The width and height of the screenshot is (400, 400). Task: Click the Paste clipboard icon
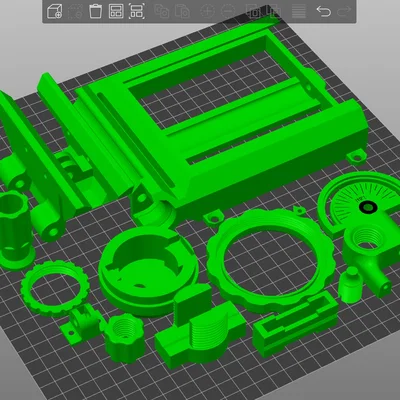coord(182,11)
